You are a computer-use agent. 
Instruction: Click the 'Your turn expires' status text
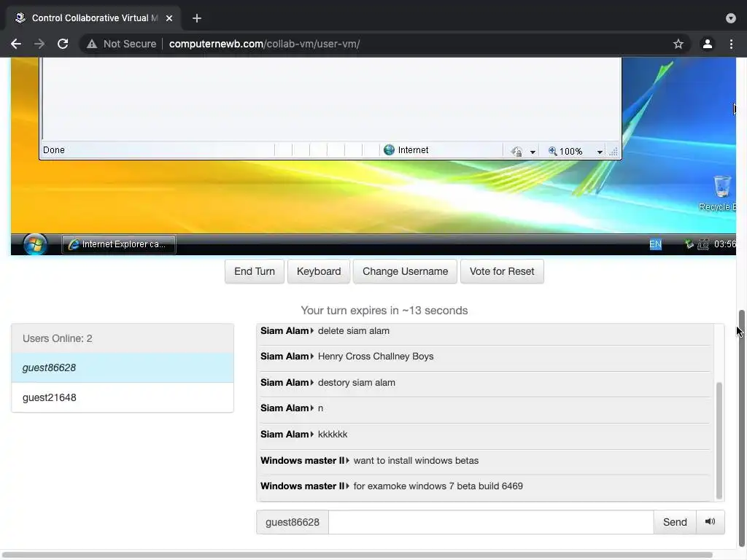click(x=384, y=311)
